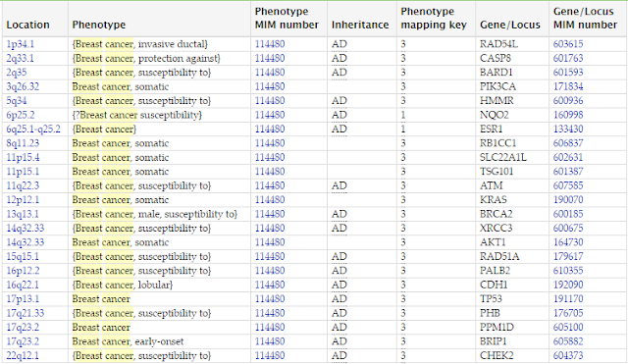
Task: Open CHEK2 gene MIM number 604373
Action: [568, 355]
